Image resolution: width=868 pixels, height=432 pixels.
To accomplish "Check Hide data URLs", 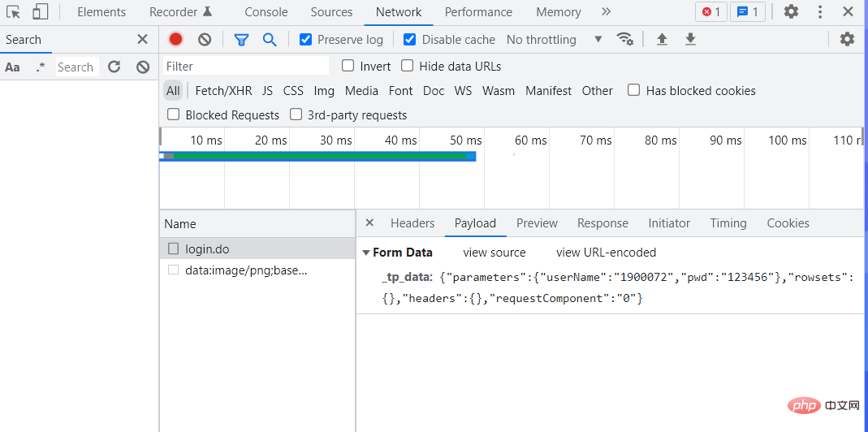I will coord(407,66).
